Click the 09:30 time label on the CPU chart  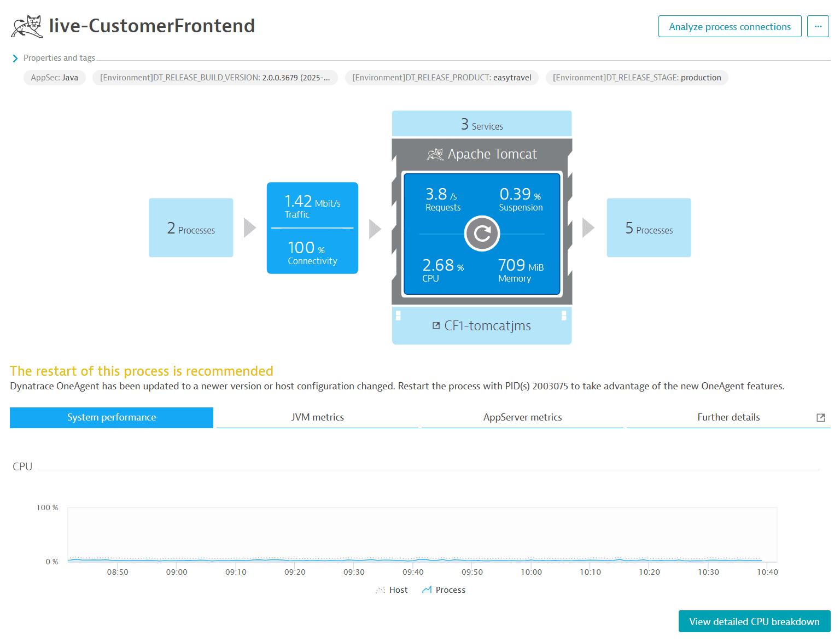point(354,572)
